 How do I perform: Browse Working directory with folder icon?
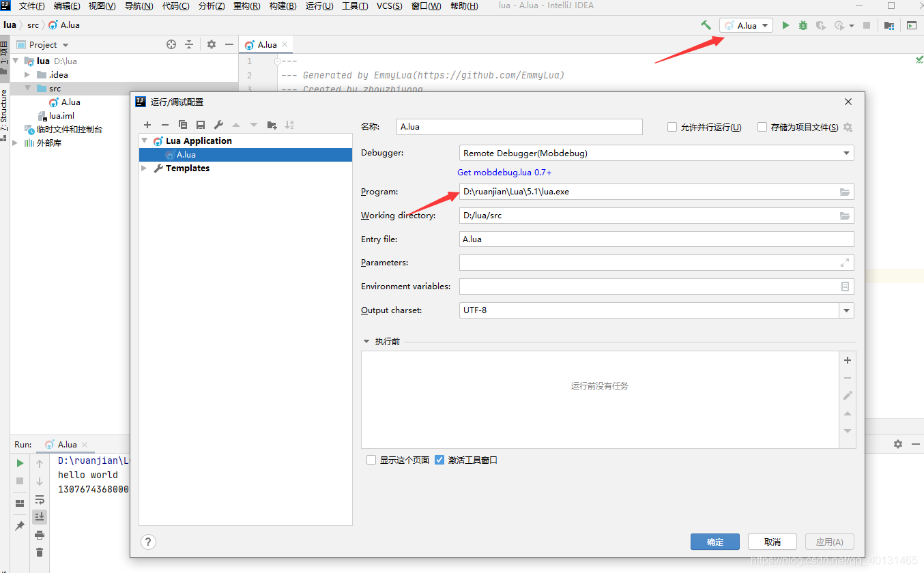pos(845,216)
